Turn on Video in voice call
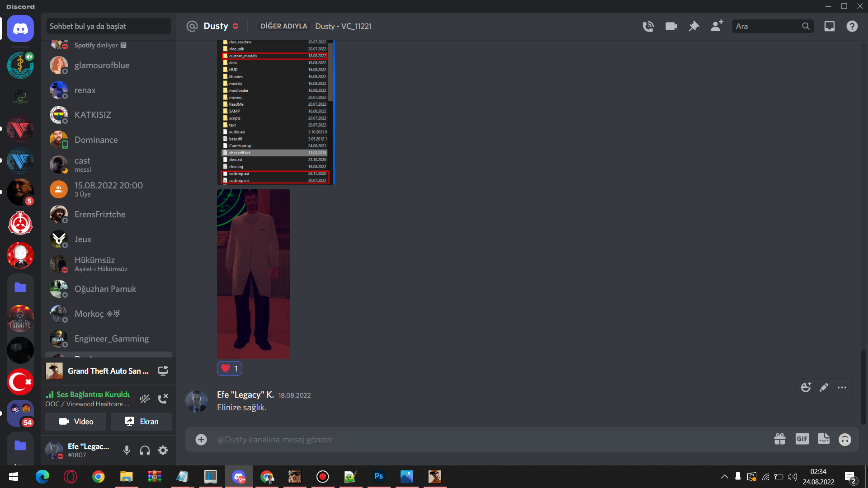The image size is (868, 488). pyautogui.click(x=76, y=421)
